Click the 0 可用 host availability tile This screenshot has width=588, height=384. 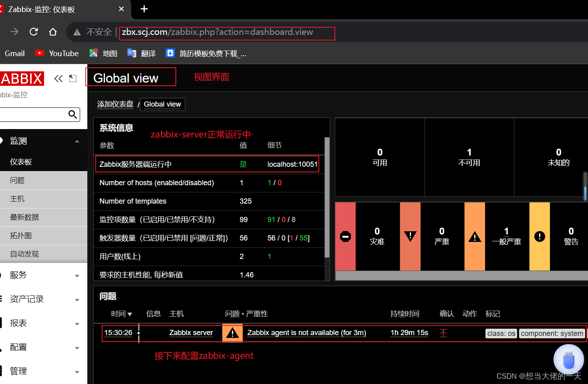point(380,157)
